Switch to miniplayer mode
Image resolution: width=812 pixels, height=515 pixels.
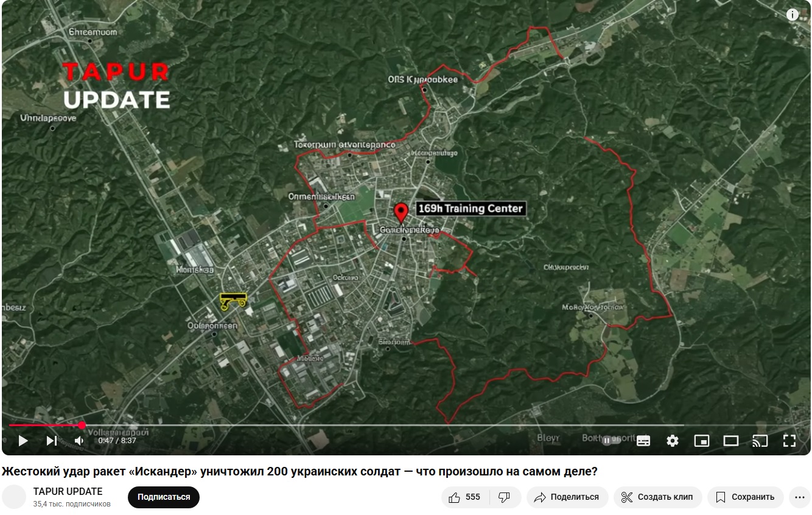point(702,441)
